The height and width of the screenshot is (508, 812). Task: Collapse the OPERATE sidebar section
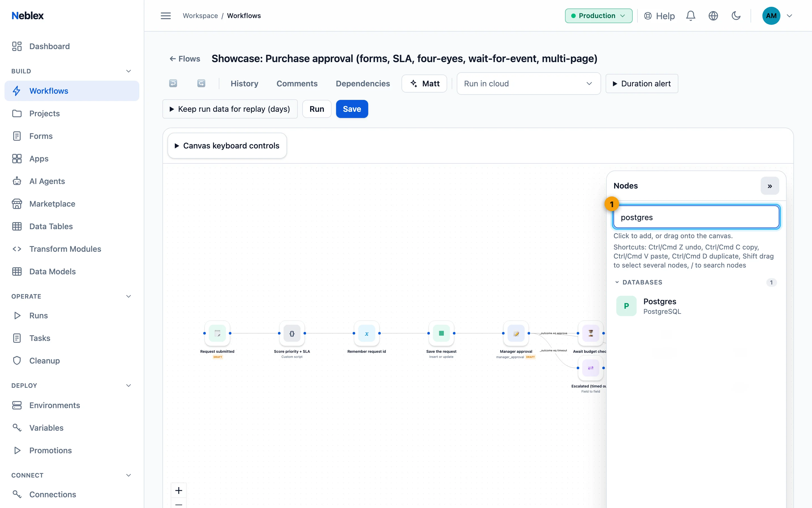[72, 296]
